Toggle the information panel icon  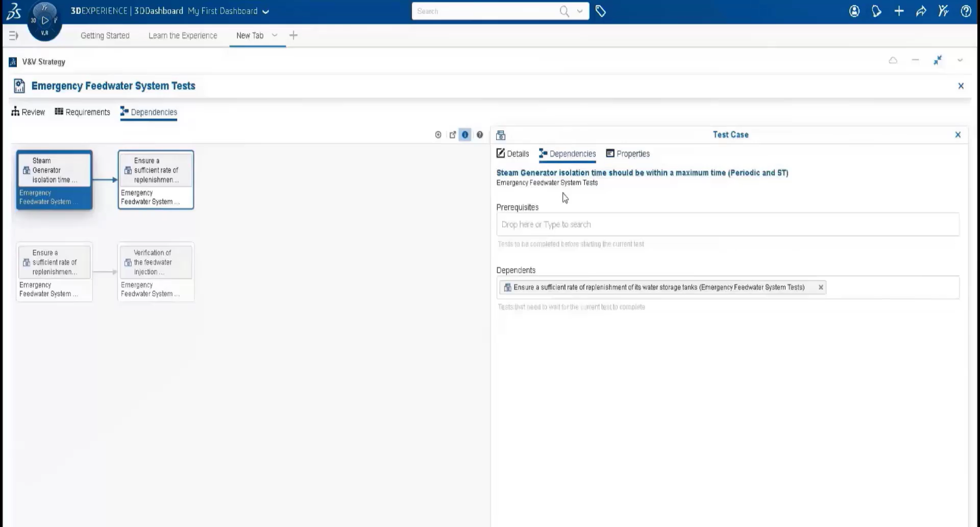(x=465, y=135)
